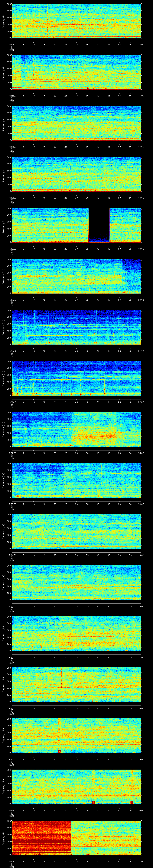Select the spectrogram panel starting at 17:20:00
Viewport: 153px width, 868px height.
tap(76, 327)
